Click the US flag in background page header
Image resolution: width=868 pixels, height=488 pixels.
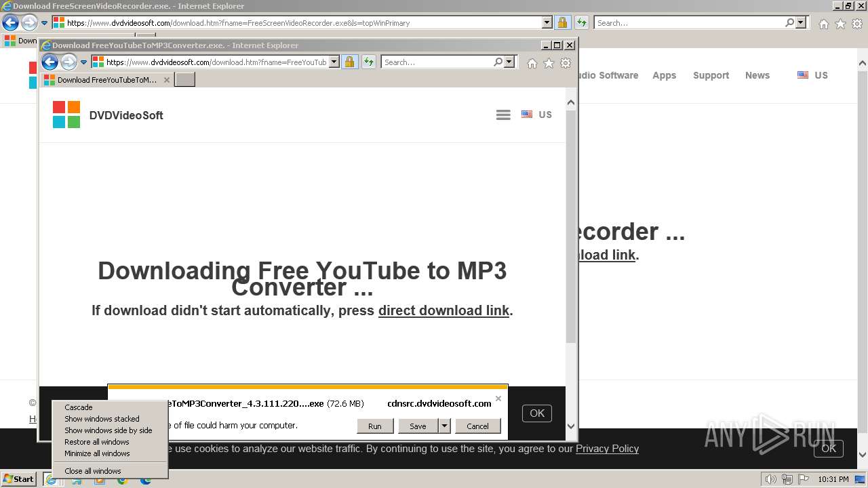[803, 75]
